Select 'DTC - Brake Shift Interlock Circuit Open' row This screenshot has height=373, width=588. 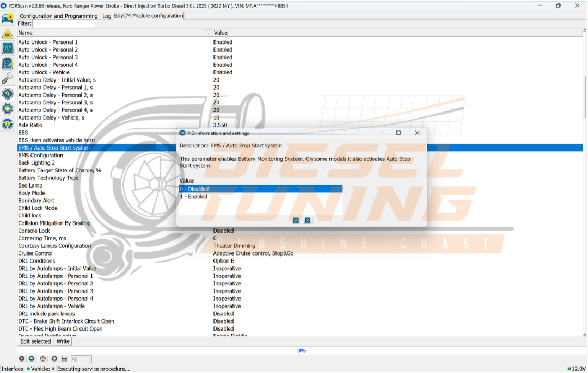[300, 321]
